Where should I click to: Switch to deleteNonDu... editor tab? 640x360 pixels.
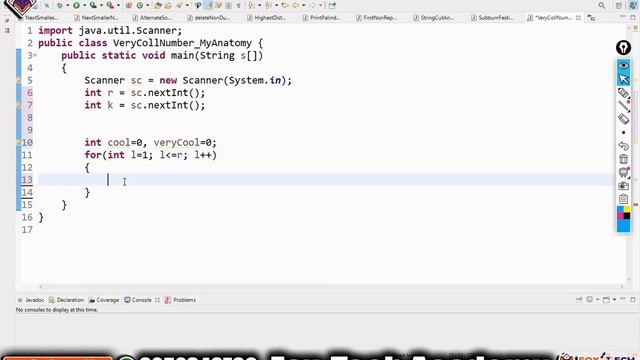[x=209, y=18]
